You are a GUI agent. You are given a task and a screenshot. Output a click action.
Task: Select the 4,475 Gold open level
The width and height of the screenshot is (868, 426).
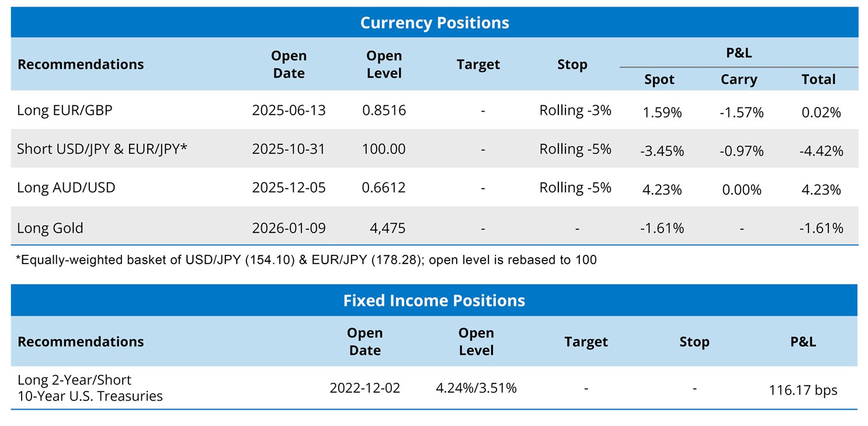pyautogui.click(x=387, y=227)
